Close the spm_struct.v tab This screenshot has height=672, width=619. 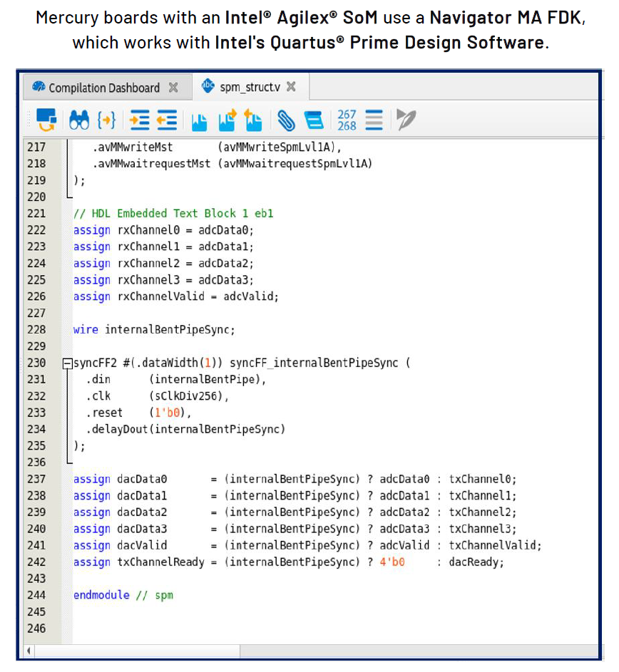(x=291, y=87)
